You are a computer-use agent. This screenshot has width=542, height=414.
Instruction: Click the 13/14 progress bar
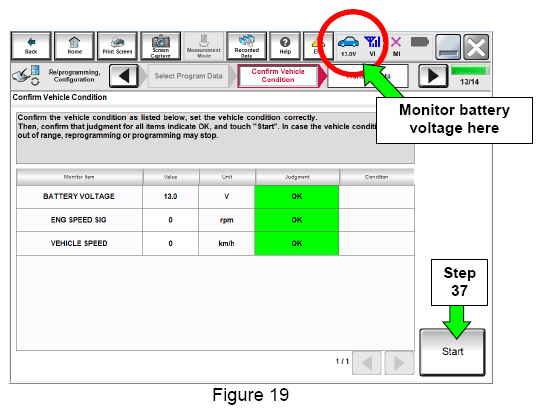[x=470, y=70]
